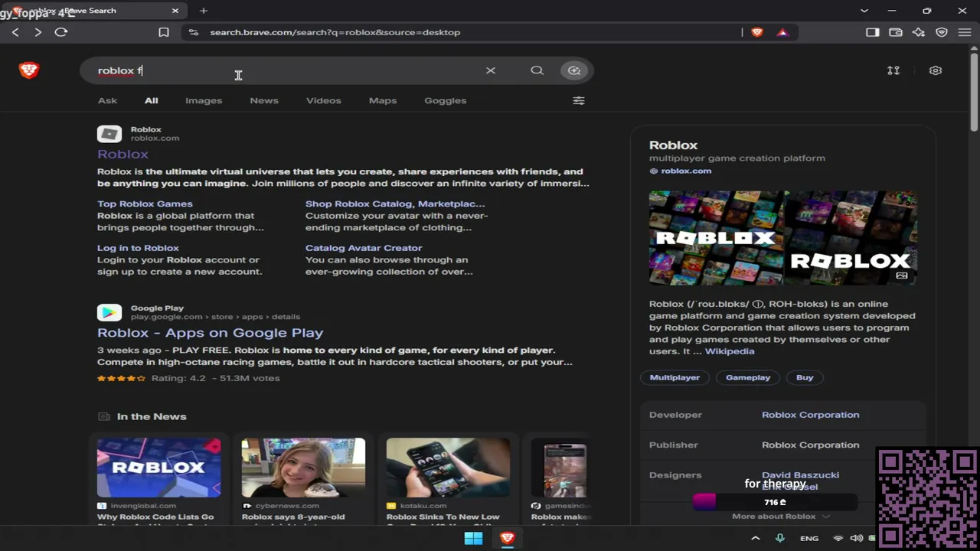Go forward to the next page

coord(38,32)
